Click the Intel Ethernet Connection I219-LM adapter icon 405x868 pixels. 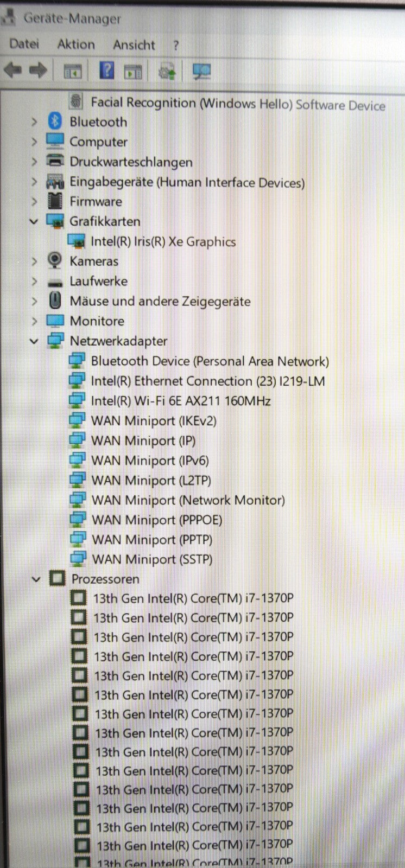[x=77, y=380]
